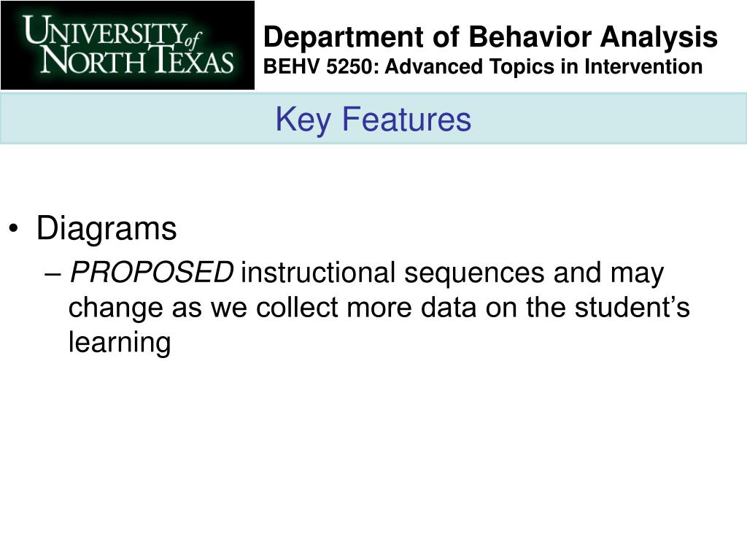Click the phrase "instructional sequences"
Image resolution: width=747 pixels, height=560 pixels.
[392, 273]
